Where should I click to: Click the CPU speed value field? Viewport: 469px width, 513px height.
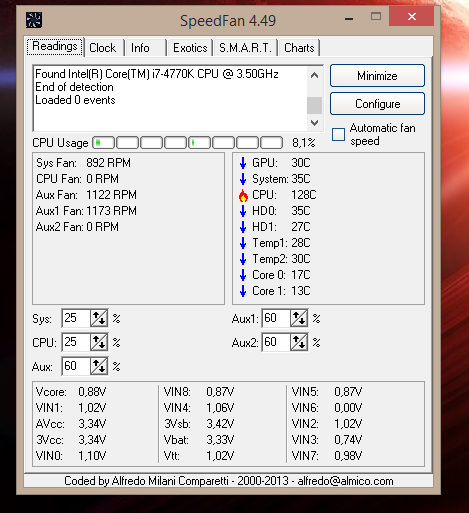point(76,342)
